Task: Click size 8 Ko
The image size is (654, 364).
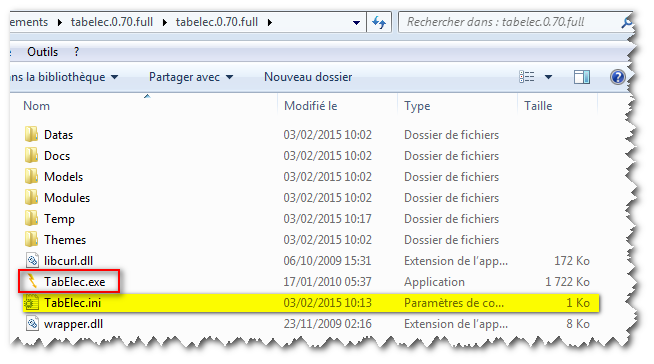Action: pos(578,324)
